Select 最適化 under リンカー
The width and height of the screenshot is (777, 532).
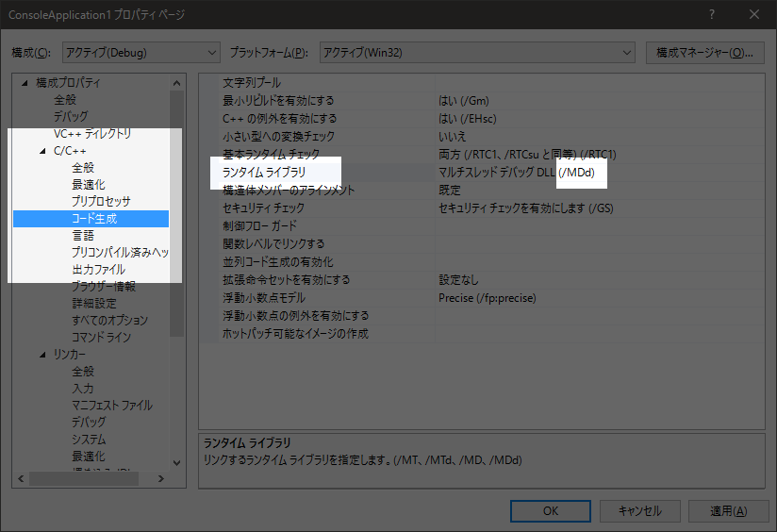pos(89,457)
